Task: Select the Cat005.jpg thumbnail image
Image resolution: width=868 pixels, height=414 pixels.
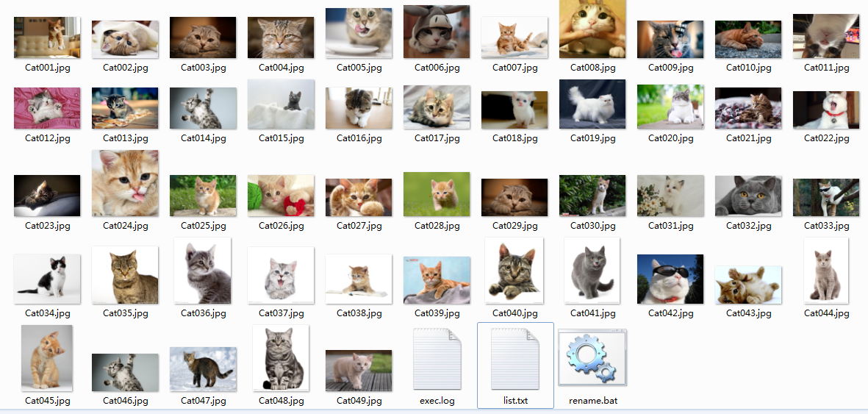Action: tap(359, 33)
